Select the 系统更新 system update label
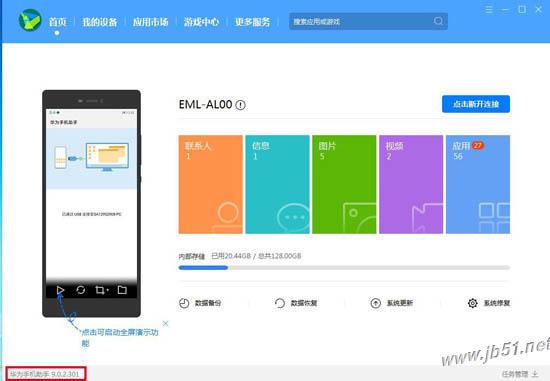The image size is (550, 381). (x=400, y=303)
